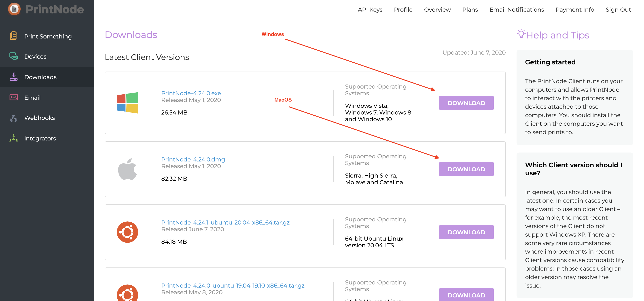
Task: Click the Webhooks icon in sidebar
Action: click(13, 118)
